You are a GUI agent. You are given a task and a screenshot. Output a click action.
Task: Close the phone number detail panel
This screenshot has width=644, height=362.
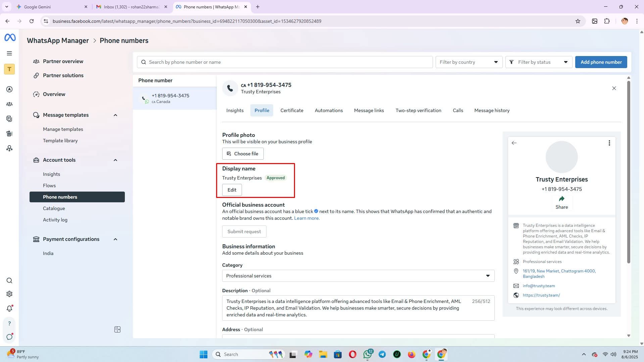[614, 88]
